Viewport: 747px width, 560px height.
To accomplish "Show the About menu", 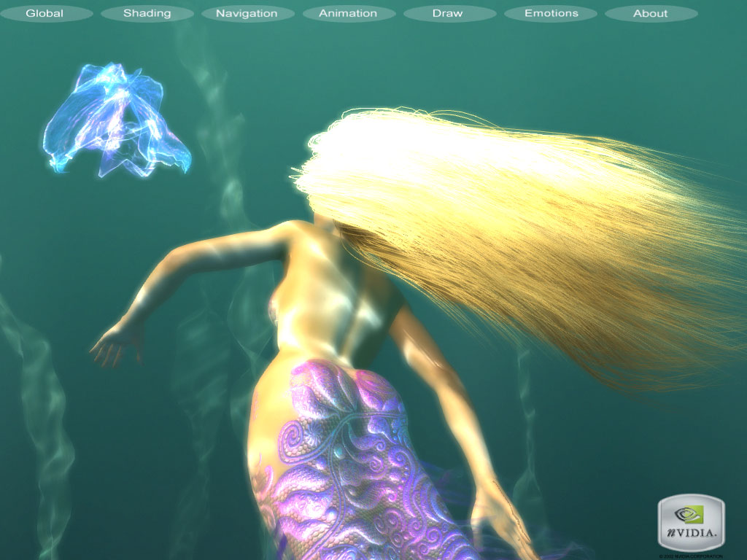I will tap(651, 13).
